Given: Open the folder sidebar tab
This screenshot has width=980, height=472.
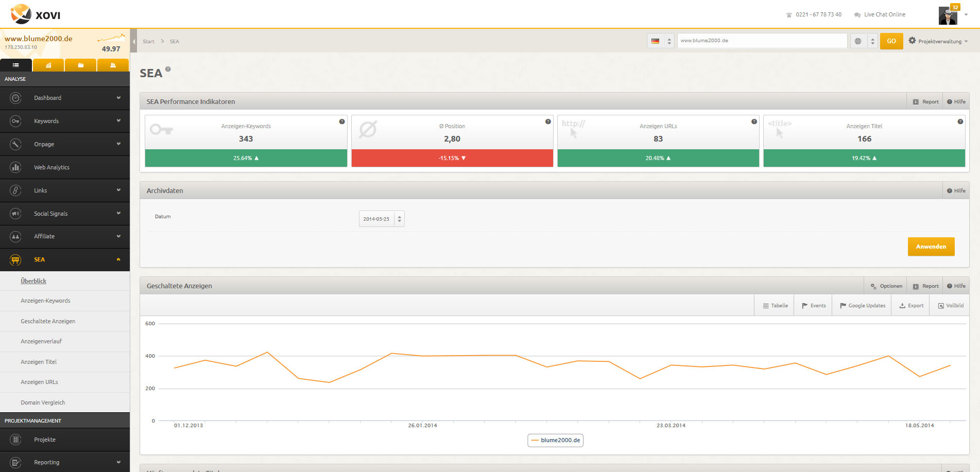Looking at the screenshot, I should [x=80, y=65].
